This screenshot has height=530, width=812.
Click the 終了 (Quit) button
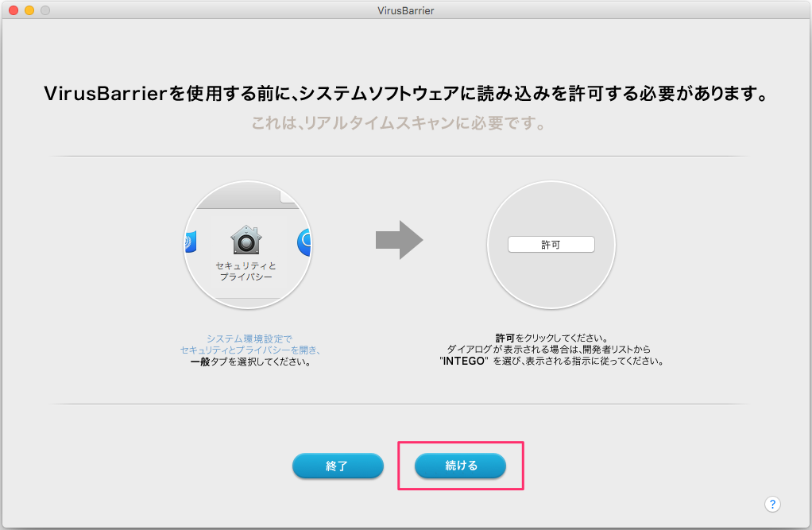(x=338, y=465)
